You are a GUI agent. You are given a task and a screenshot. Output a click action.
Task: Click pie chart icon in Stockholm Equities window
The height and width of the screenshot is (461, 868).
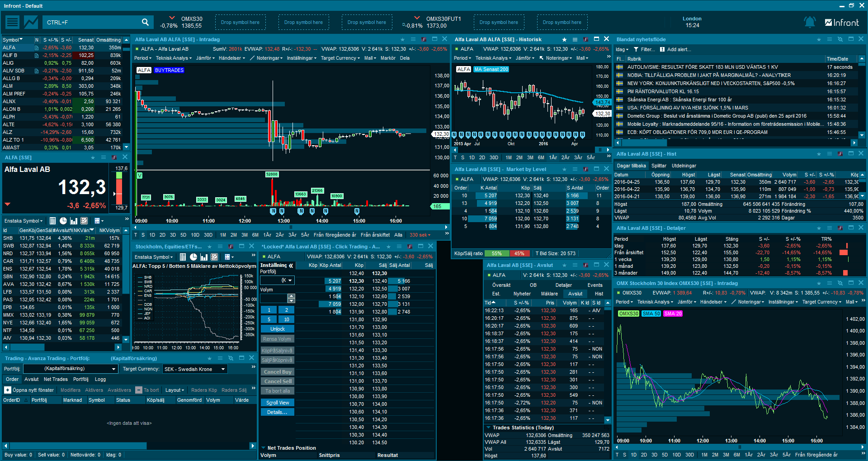click(x=193, y=257)
